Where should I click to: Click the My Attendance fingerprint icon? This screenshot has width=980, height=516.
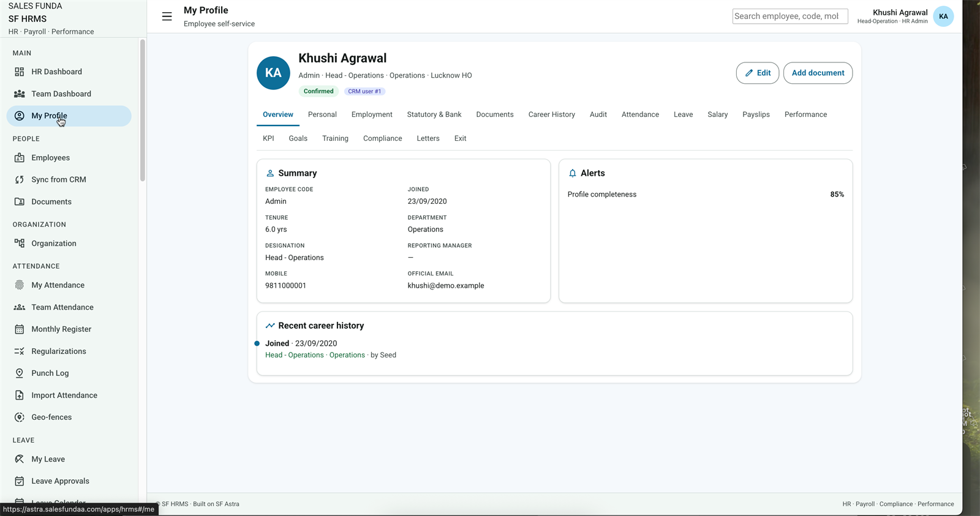[20, 285]
